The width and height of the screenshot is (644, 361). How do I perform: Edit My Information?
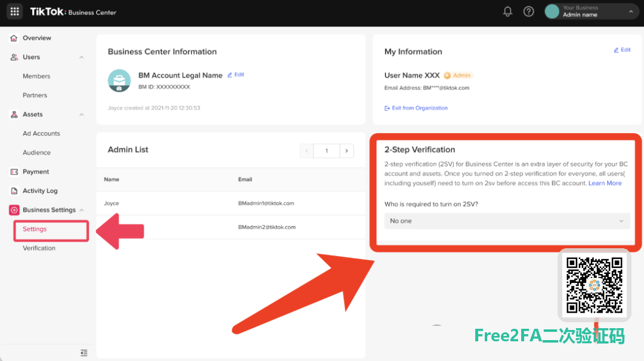point(622,50)
